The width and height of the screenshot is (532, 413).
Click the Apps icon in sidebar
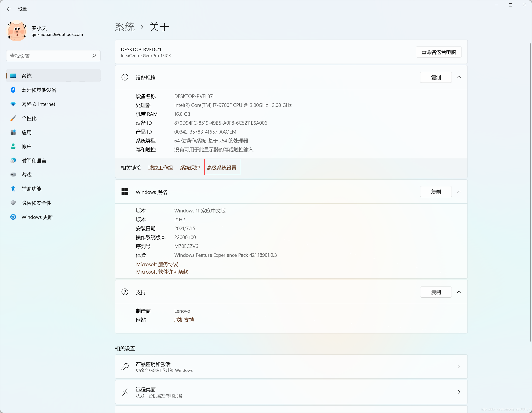coord(13,132)
